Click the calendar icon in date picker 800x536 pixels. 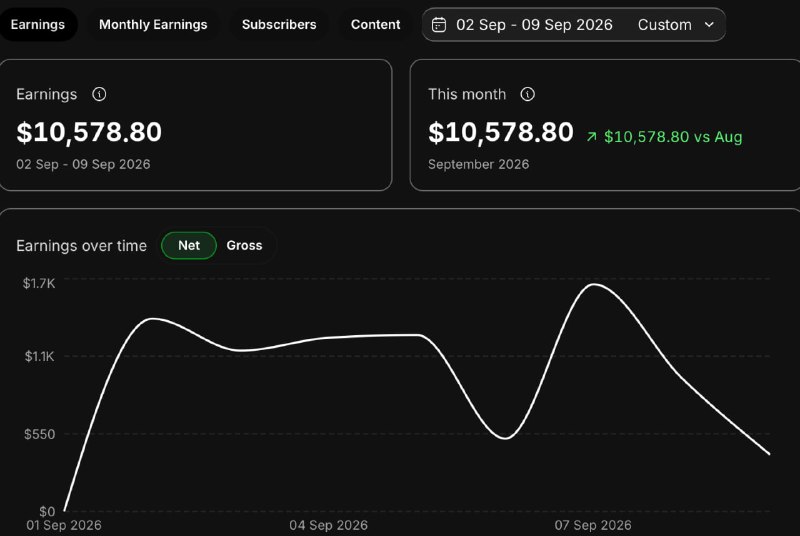pos(439,24)
